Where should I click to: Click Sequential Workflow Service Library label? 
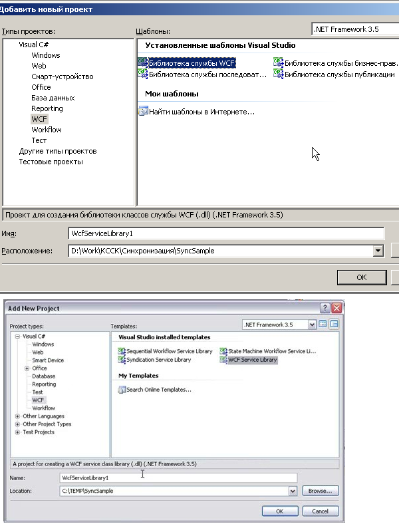pyautogui.click(x=170, y=351)
